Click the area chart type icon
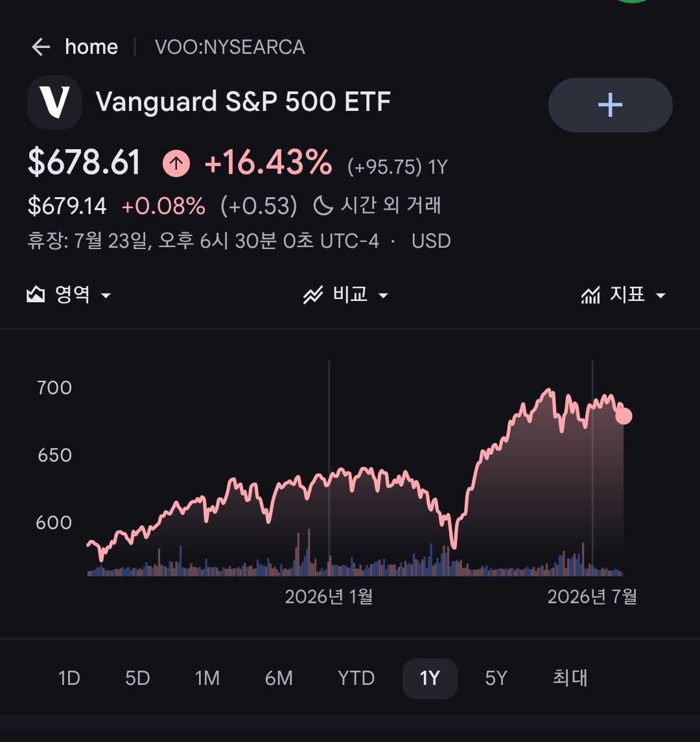Image resolution: width=700 pixels, height=742 pixels. click(x=36, y=295)
